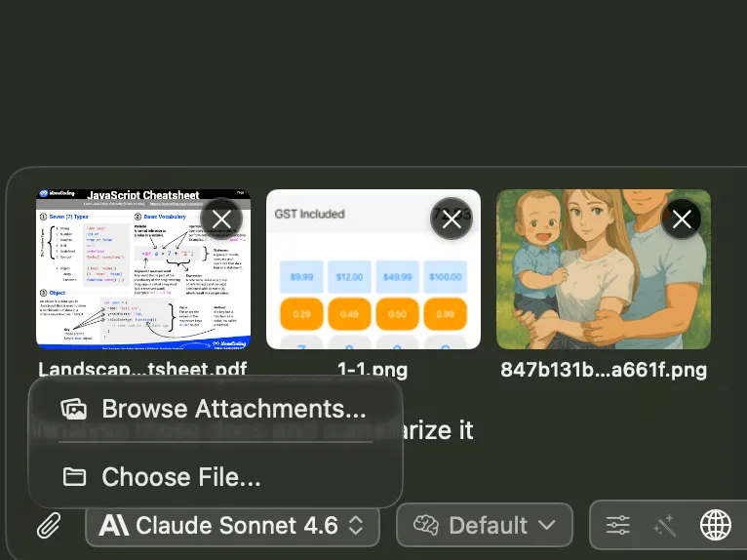Open the Claude Sonnet 4.6 model selector

[232, 525]
